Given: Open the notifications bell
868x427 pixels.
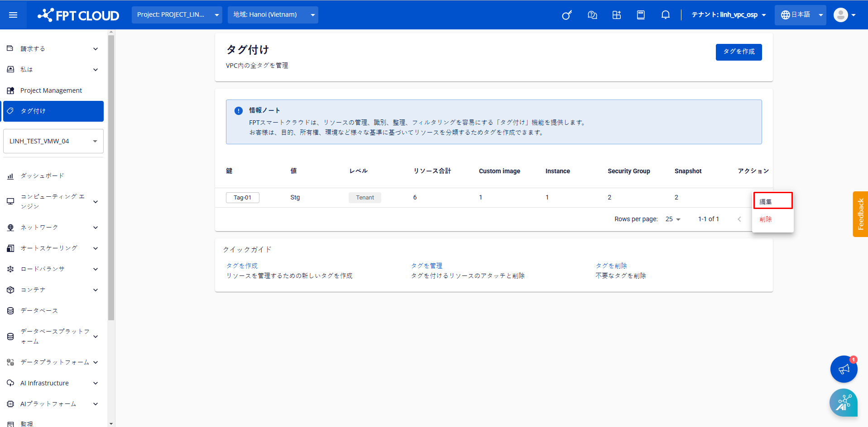Looking at the screenshot, I should click(665, 15).
